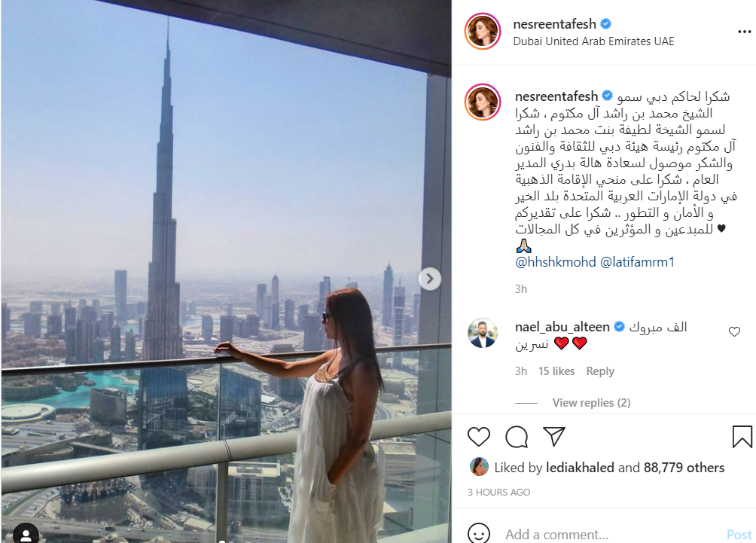The height and width of the screenshot is (543, 756).
Task: Open three-dot more options menu
Action: click(745, 32)
